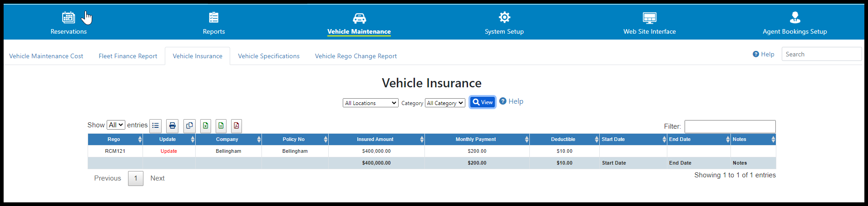
Task: Copy table data to clipboard
Action: tap(189, 126)
